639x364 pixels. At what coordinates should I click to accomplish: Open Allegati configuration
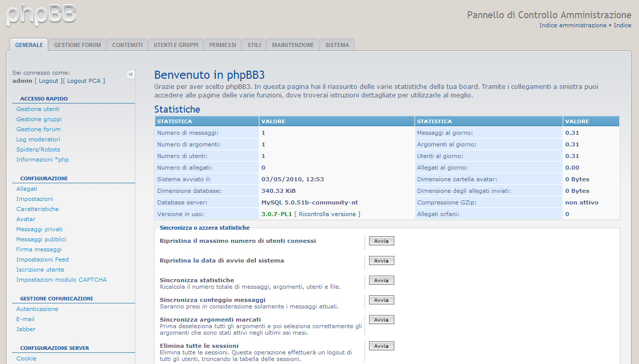[x=27, y=189]
